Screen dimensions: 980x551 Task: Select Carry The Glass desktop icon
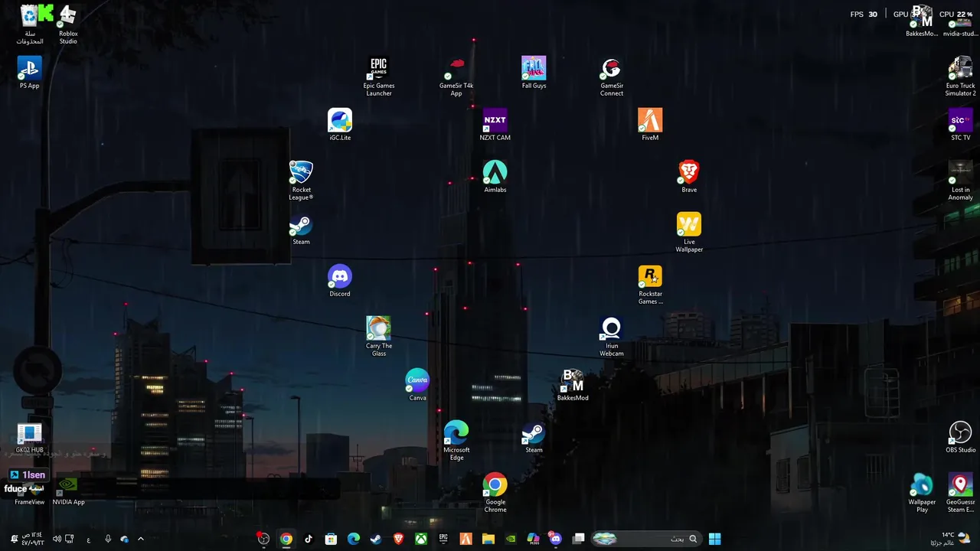tap(379, 336)
